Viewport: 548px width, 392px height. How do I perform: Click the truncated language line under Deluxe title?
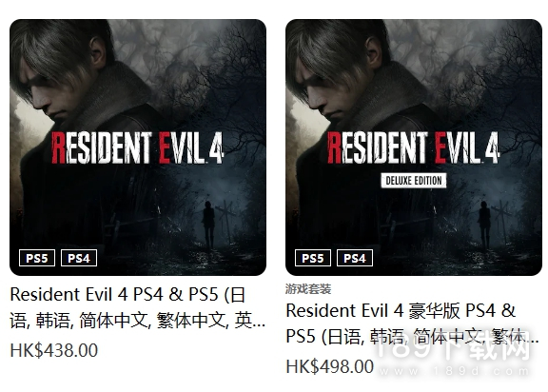pos(412,337)
